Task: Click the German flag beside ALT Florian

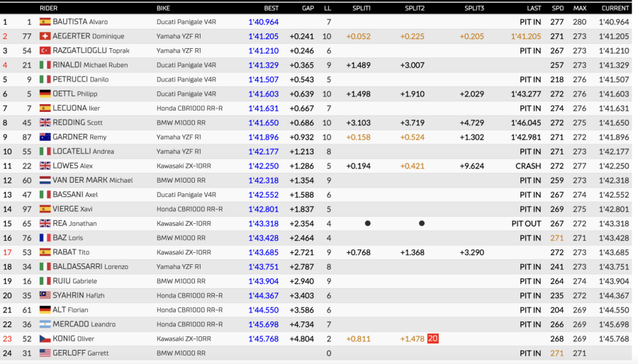Action: tap(45, 310)
